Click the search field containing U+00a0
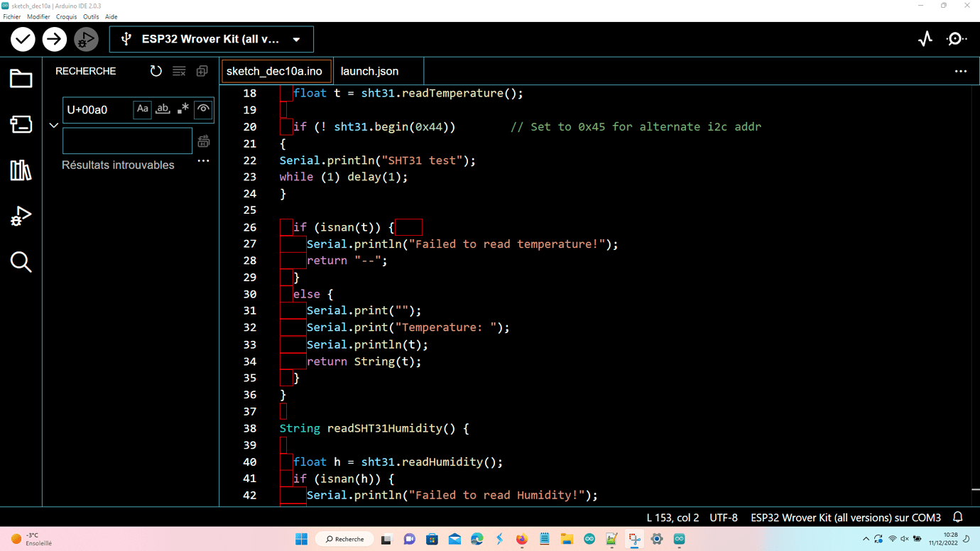Screen dimensions: 980x551 (98, 110)
